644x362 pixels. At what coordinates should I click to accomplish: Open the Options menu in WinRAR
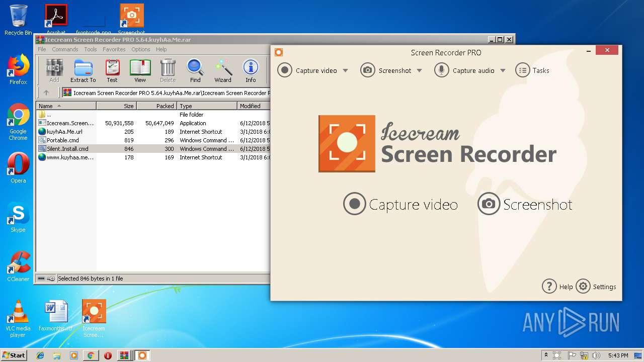pos(141,49)
